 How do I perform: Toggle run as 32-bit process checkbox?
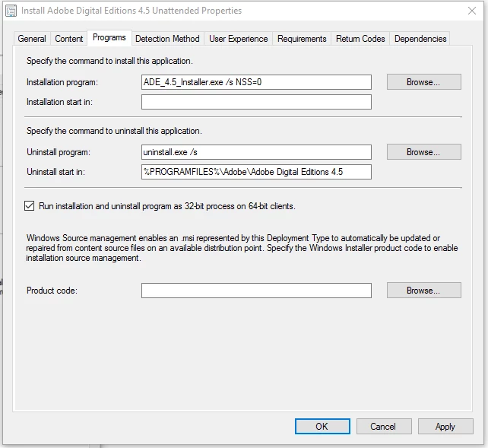(29, 206)
